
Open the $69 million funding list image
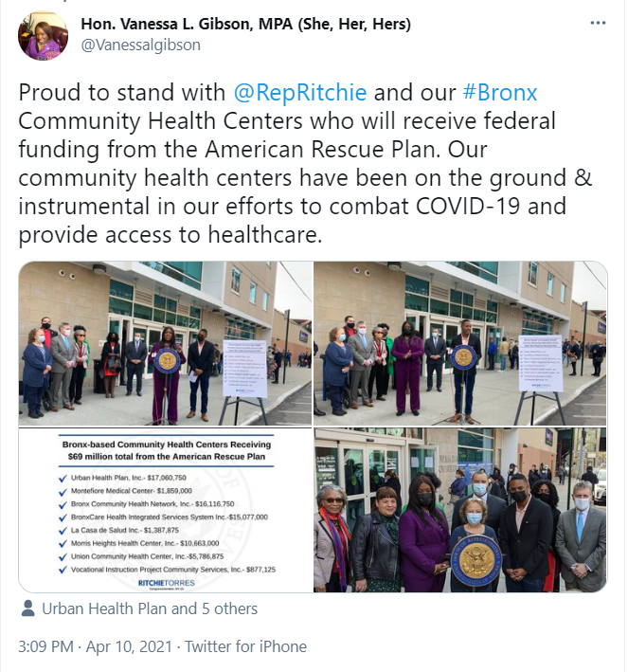click(165, 510)
